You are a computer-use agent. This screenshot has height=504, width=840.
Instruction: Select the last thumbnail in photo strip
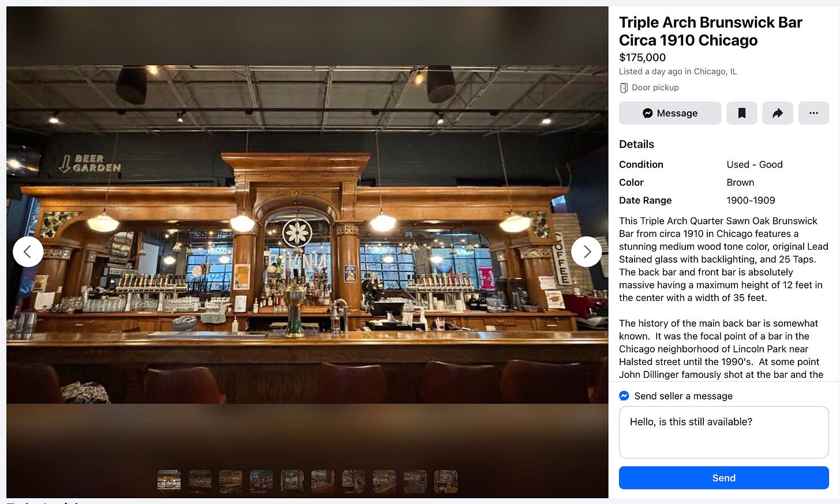[x=446, y=481]
